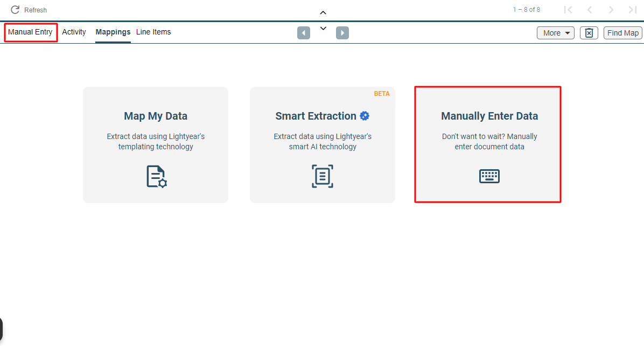Go to the first page of results
Image resolution: width=644 pixels, height=346 pixels.
tap(568, 10)
